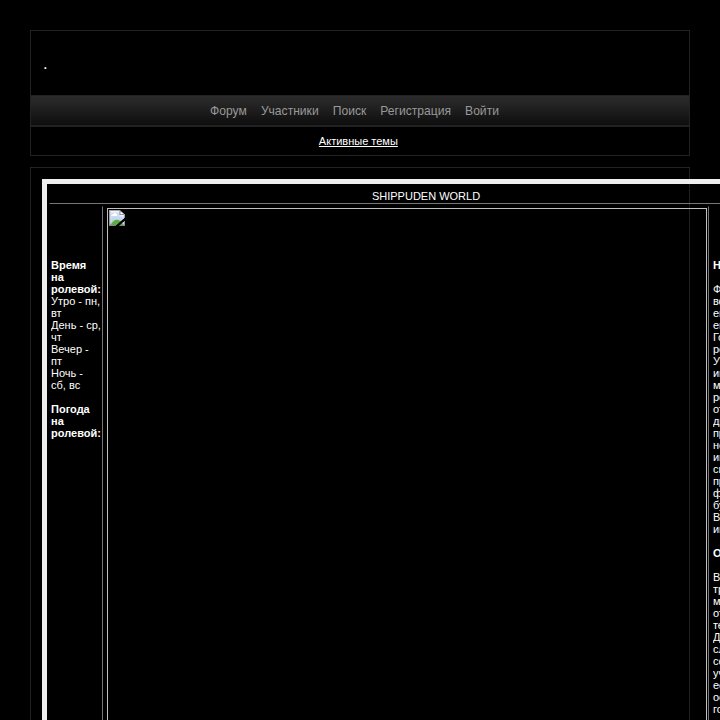Open the Форум navigation link

point(228,111)
